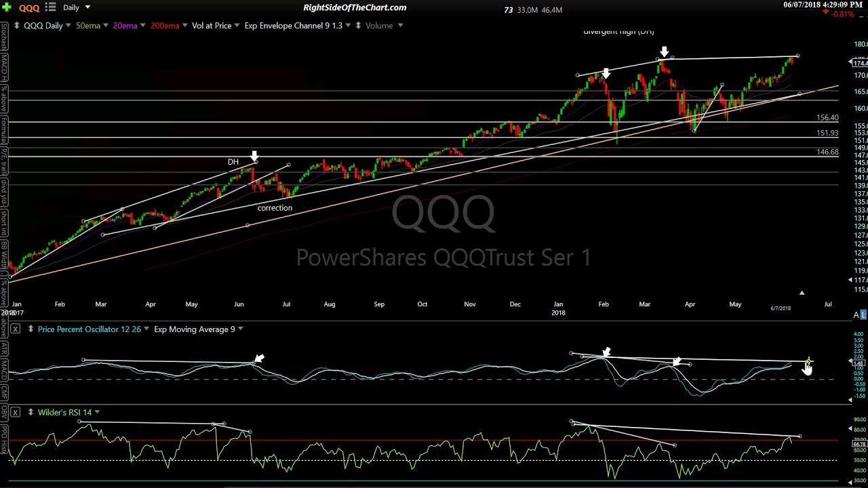This screenshot has height=488, width=868.
Task: Select the CMF side tab
Action: [x=4, y=392]
